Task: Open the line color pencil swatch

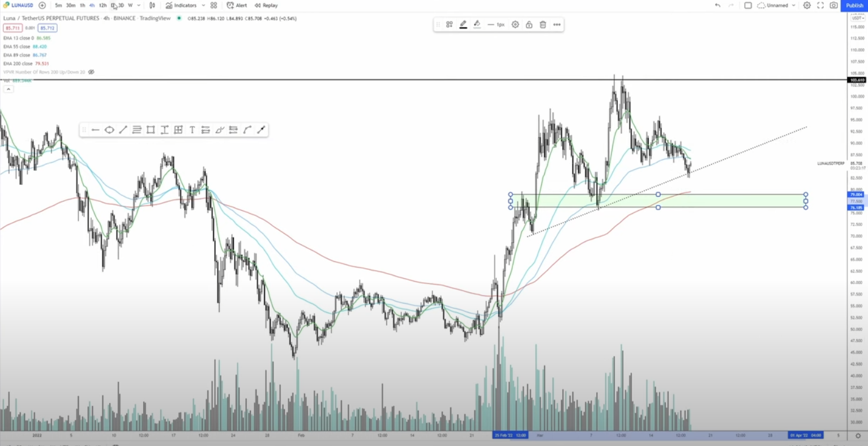Action: (463, 24)
